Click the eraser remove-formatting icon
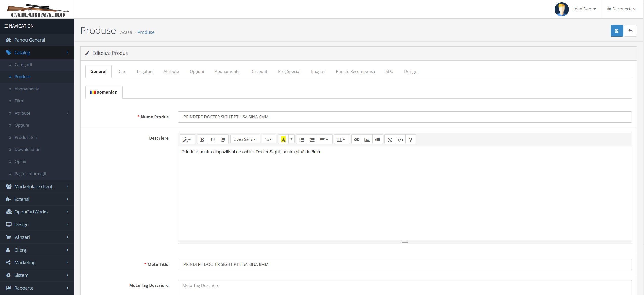 tap(223, 140)
